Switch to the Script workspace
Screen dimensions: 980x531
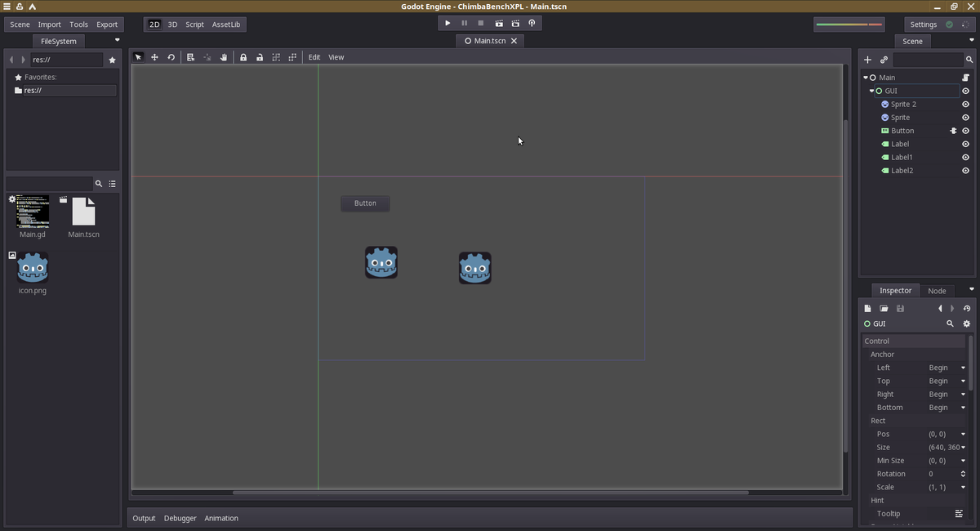[194, 25]
